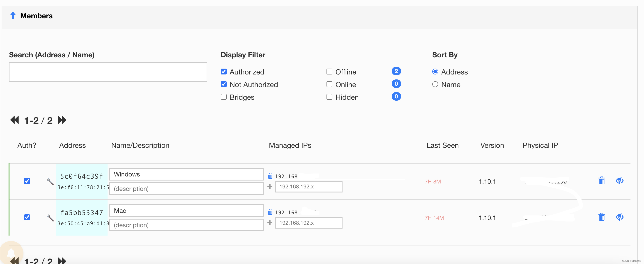Click the network flow icon for Windows member

tap(621, 181)
